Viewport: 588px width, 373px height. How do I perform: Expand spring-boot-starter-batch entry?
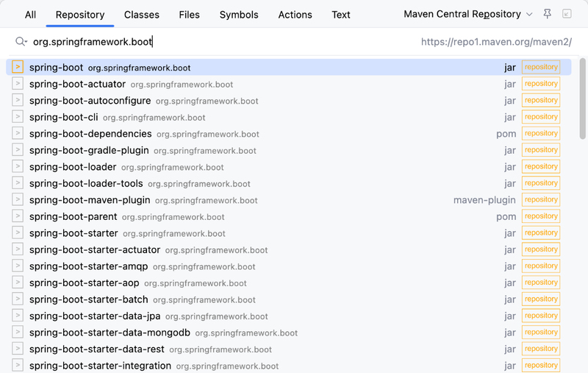tap(18, 299)
